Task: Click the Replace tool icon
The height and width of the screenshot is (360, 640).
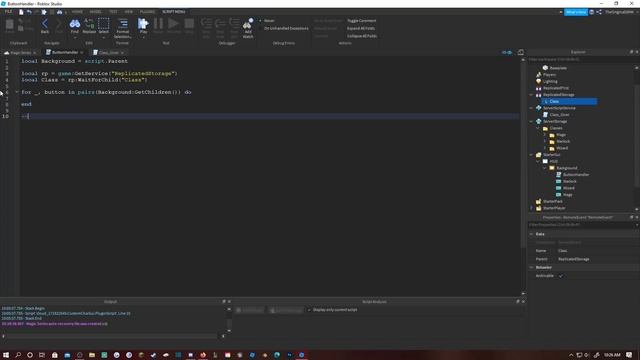Action: (89, 24)
